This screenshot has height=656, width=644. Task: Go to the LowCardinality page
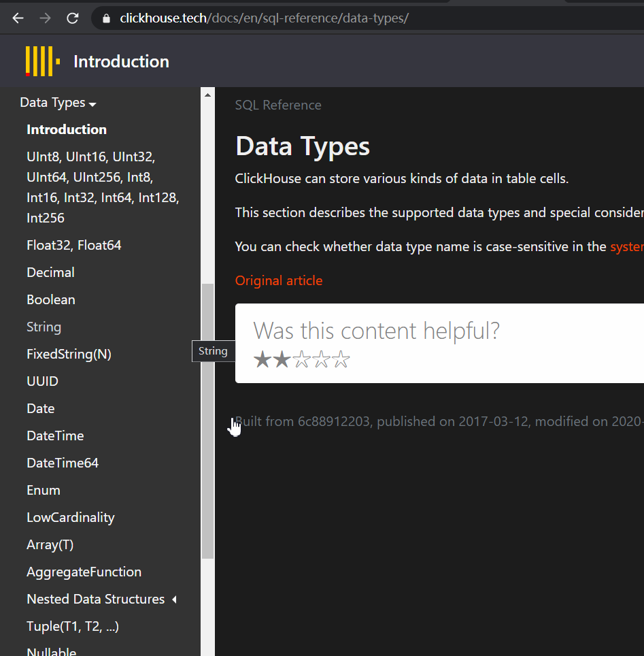70,518
